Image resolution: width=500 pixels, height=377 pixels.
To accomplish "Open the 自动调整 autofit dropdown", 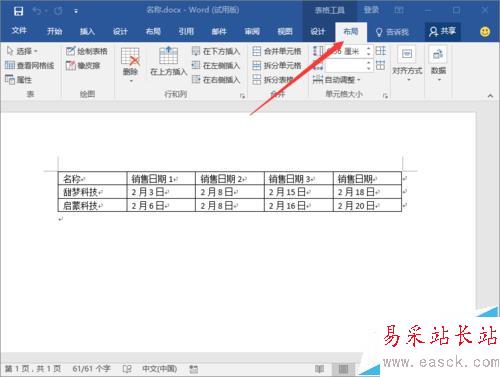I will [x=337, y=80].
